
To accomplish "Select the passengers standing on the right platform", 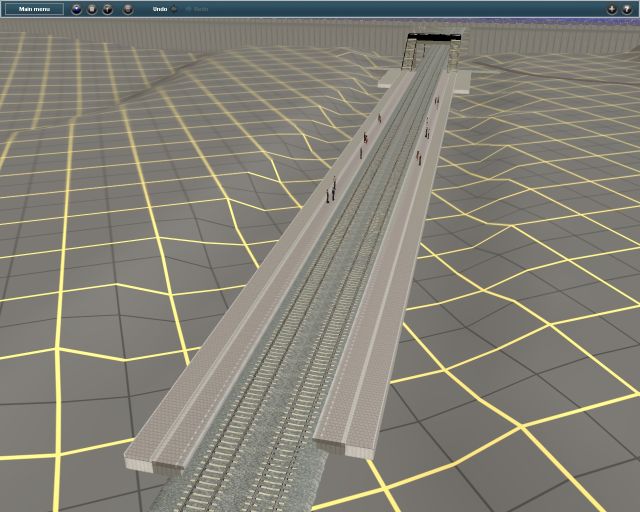I will [419, 157].
